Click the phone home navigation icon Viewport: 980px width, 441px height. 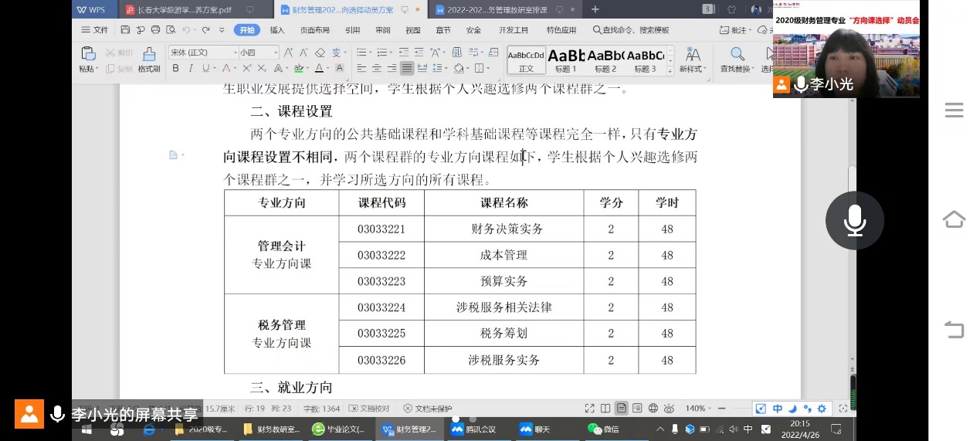pos(955,219)
